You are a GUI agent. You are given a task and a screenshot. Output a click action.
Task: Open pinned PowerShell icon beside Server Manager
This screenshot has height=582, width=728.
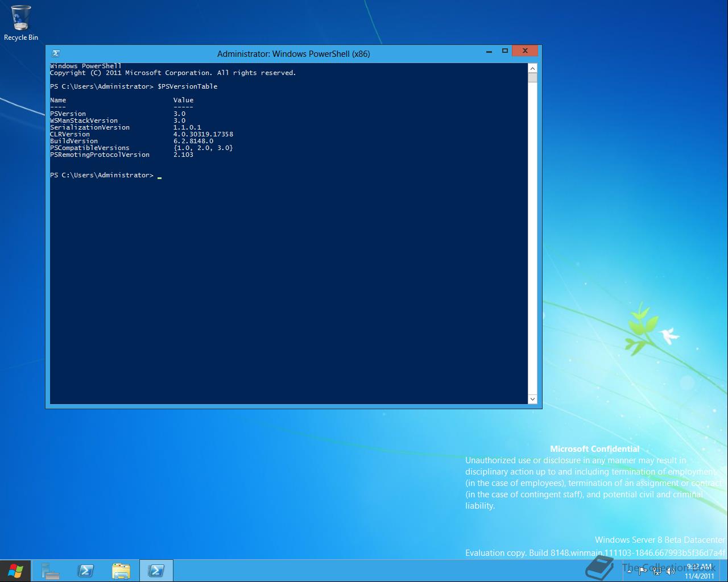pyautogui.click(x=86, y=571)
